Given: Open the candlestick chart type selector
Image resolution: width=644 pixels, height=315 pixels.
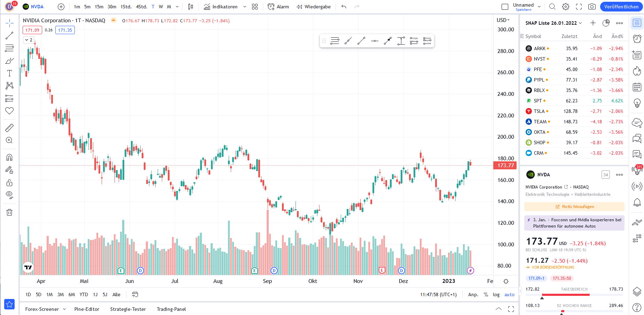Looking at the screenshot, I should pyautogui.click(x=190, y=7).
